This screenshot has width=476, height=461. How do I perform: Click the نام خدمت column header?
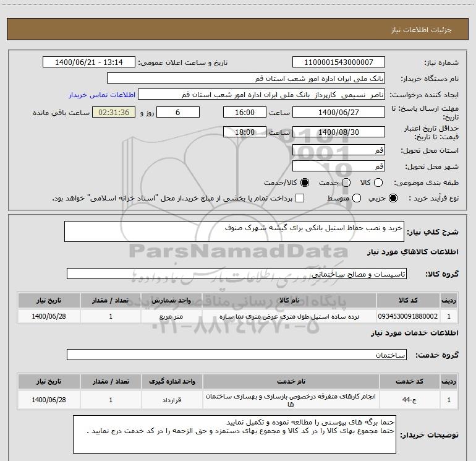pyautogui.click(x=291, y=381)
